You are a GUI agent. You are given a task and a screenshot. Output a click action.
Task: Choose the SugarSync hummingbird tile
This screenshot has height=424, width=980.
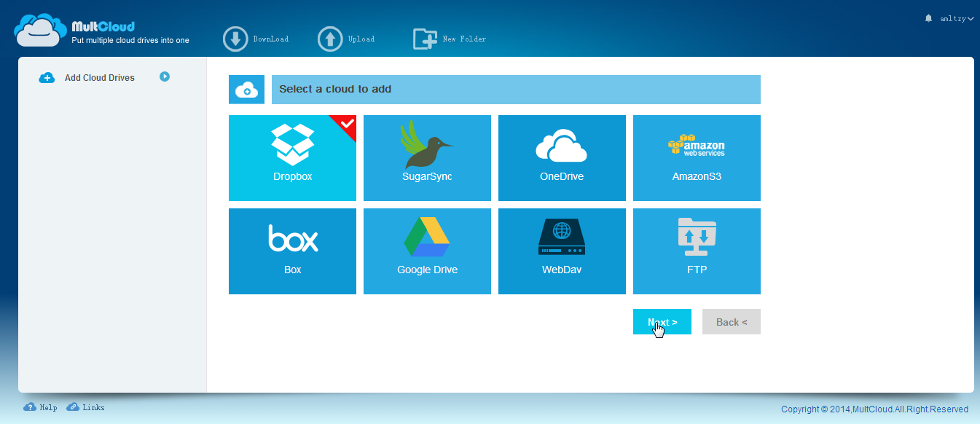pyautogui.click(x=427, y=158)
